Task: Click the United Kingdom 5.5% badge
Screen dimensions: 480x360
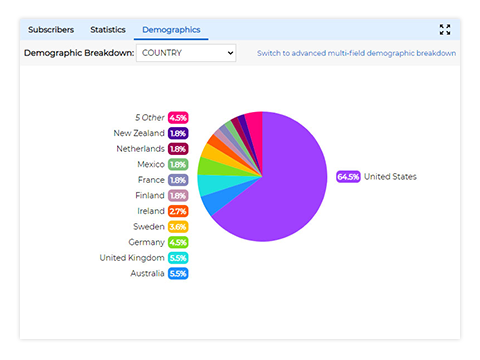Action: pyautogui.click(x=178, y=258)
